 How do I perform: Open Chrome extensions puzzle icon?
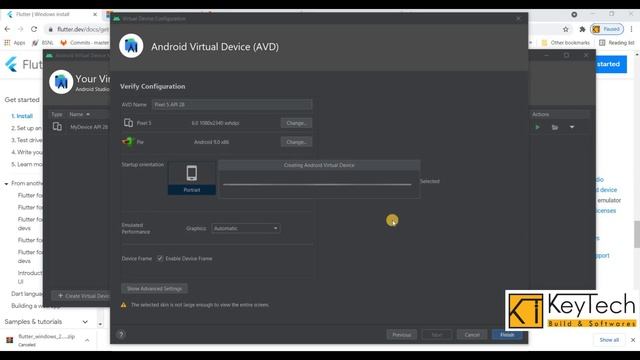[582, 29]
